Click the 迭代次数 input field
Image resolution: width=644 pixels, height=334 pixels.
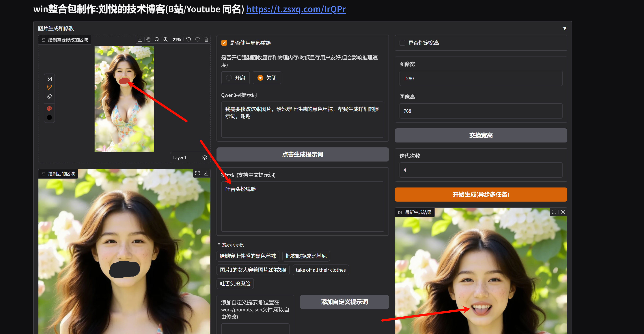(481, 170)
